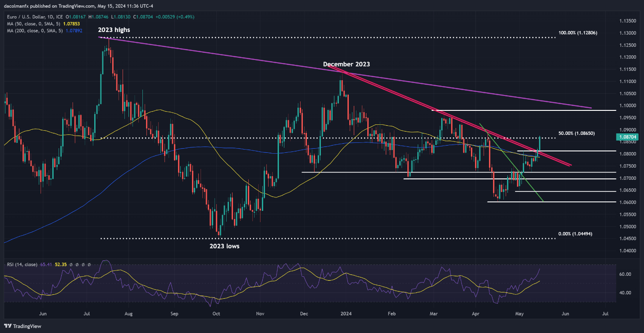This screenshot has width=644, height=333.
Task: Select the 50.00% (1.08650) Fibonacci label
Action: tap(577, 133)
